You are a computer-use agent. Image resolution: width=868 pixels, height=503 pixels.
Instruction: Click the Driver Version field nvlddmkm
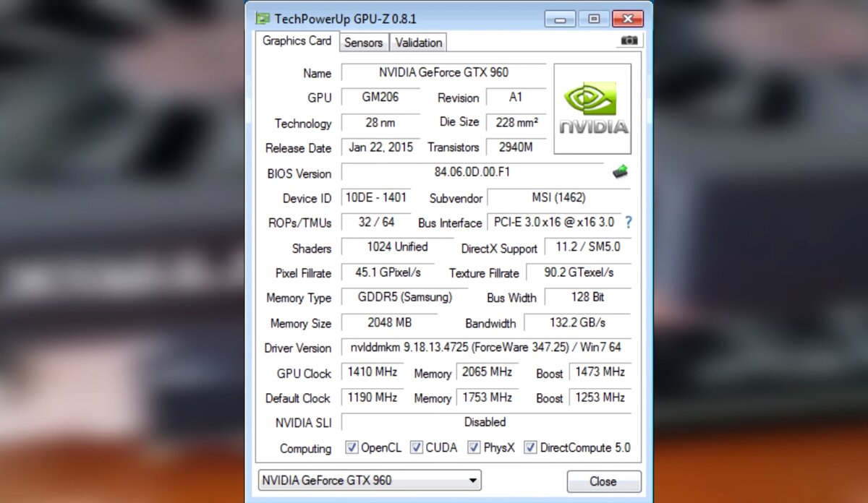coord(486,348)
